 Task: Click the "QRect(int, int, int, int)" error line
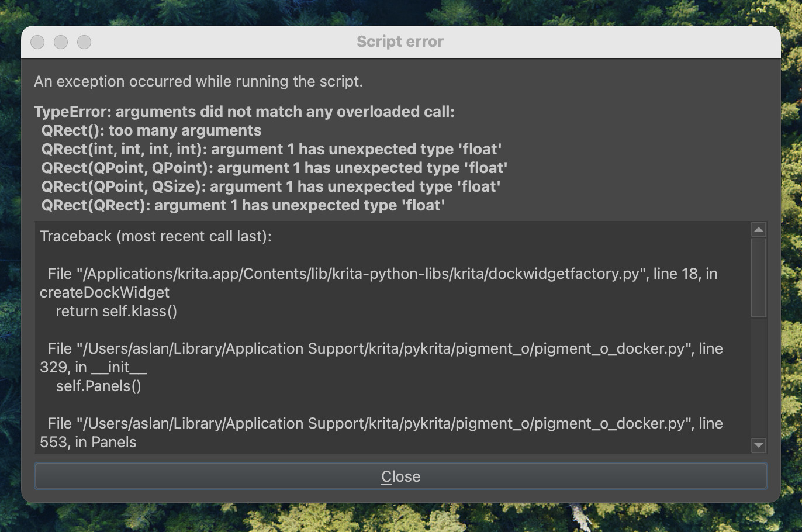point(271,149)
